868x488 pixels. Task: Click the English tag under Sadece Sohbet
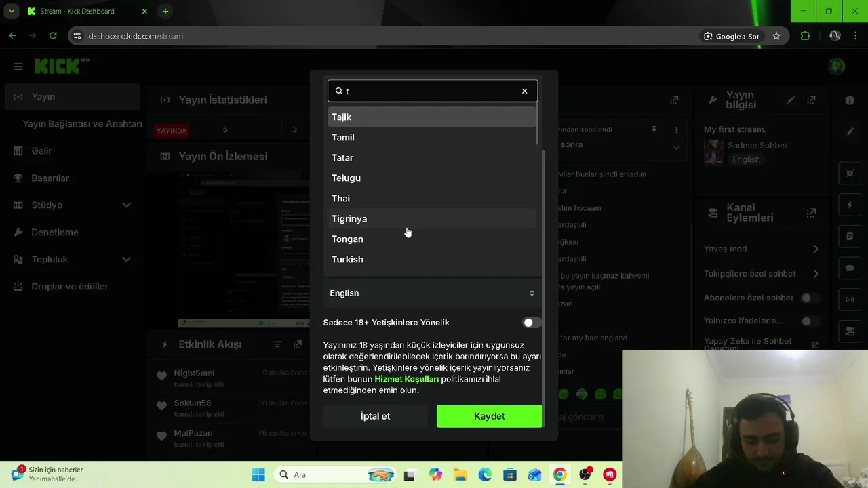point(746,159)
